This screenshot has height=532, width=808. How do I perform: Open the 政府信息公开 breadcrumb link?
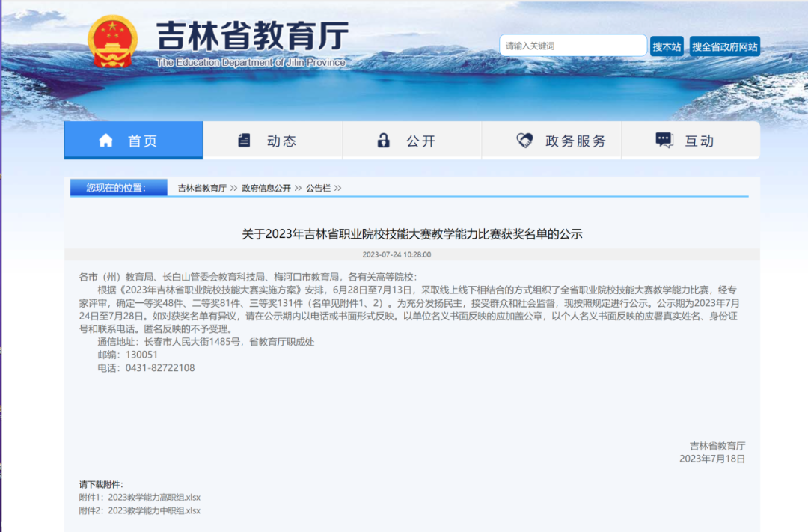266,188
